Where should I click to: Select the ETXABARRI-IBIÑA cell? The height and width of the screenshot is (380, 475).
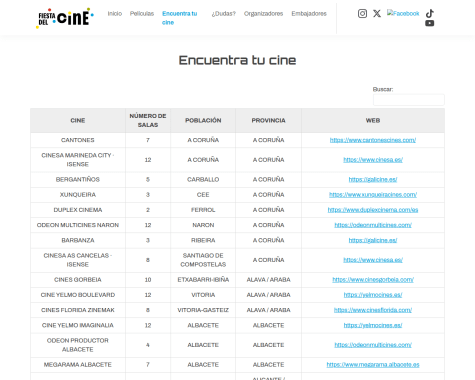[203, 280]
